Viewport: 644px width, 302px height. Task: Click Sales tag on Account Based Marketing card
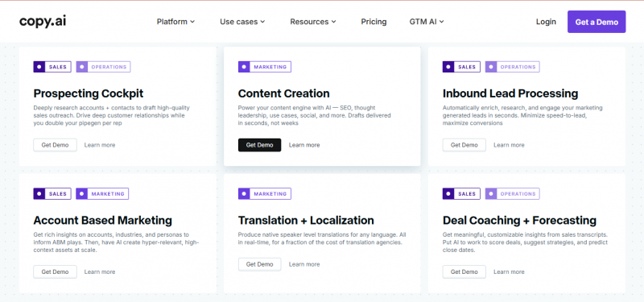52,194
